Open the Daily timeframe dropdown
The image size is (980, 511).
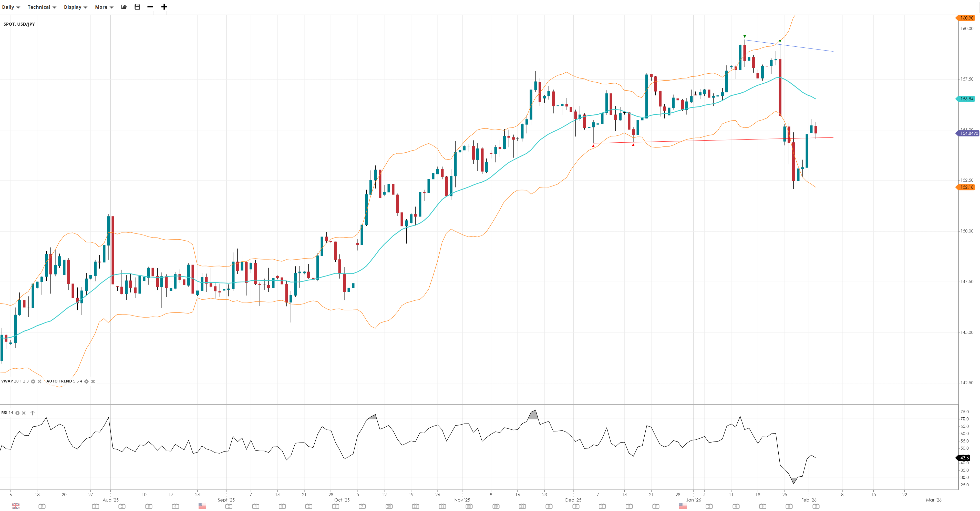[11, 7]
